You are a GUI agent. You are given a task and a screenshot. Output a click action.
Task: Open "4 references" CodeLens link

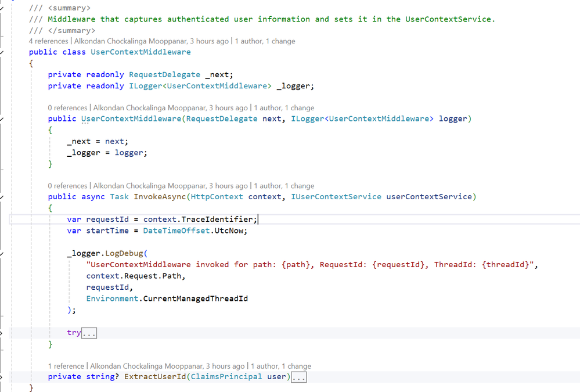pyautogui.click(x=48, y=41)
